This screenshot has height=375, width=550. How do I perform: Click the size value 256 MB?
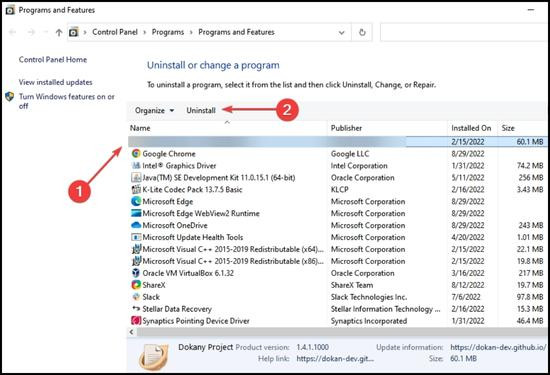click(531, 178)
